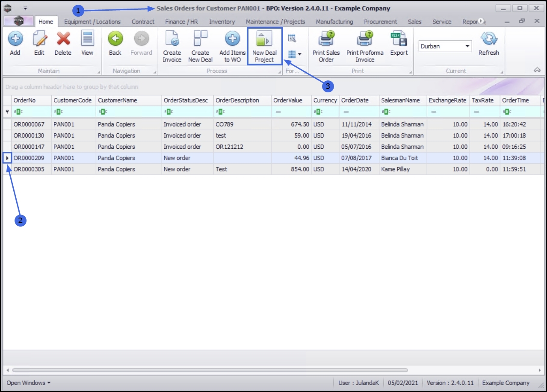Sort by OrderStatusDesc column header
The image size is (547, 392).
click(188, 100)
